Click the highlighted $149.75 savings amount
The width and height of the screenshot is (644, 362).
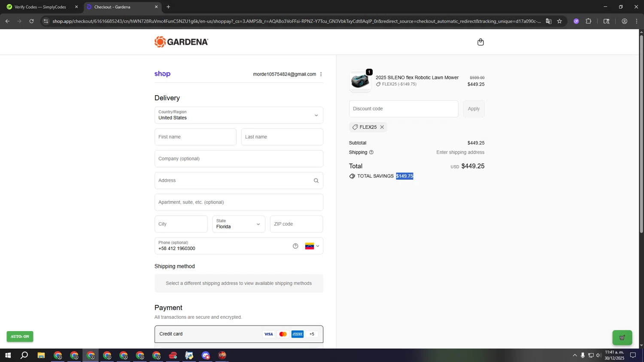click(404, 176)
